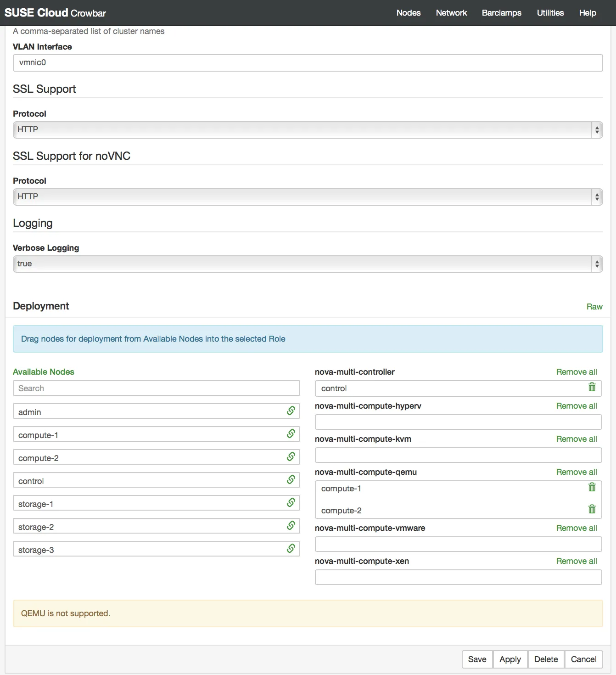Go to Nodes in the top navigation
Image resolution: width=616 pixels, height=675 pixels.
tap(408, 13)
